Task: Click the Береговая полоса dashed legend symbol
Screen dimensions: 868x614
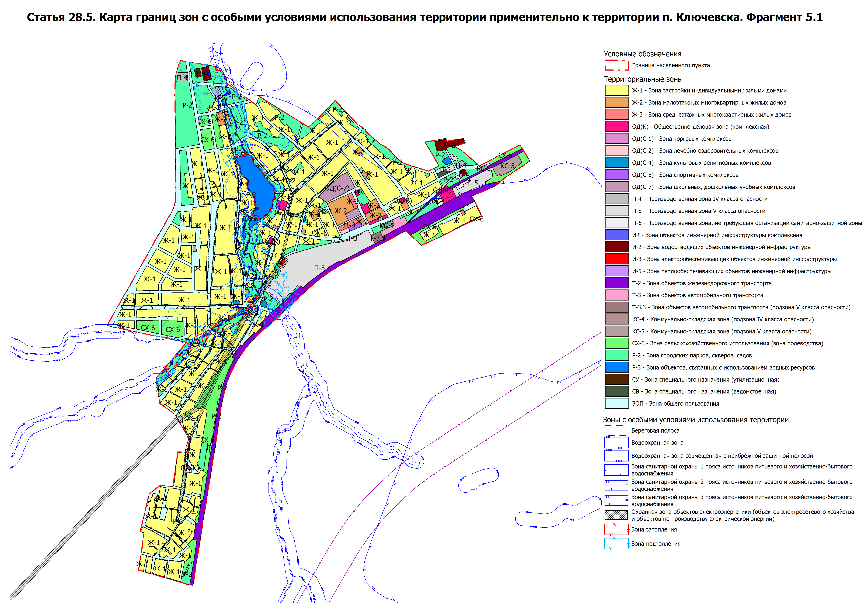Action: (x=616, y=430)
